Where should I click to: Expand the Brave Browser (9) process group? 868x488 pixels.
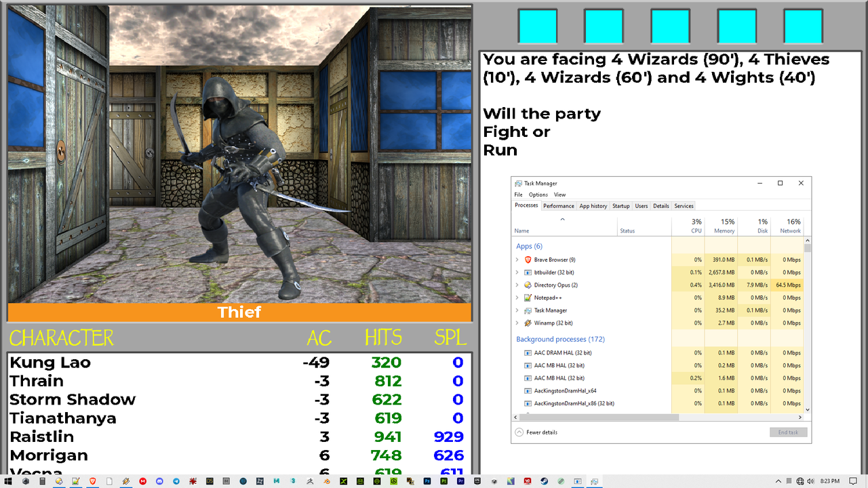click(x=517, y=260)
